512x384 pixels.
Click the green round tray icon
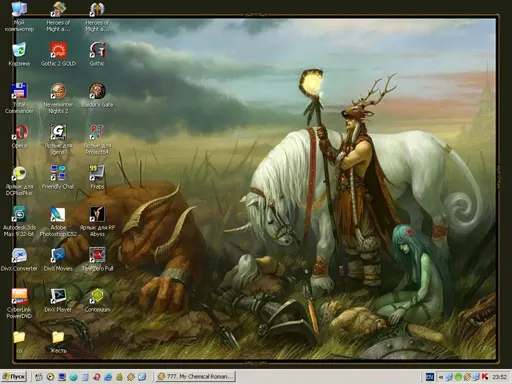click(458, 377)
